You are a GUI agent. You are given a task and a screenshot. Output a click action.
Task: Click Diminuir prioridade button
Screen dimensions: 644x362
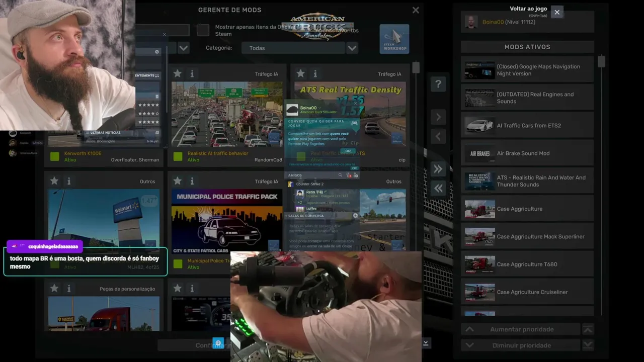click(x=521, y=345)
